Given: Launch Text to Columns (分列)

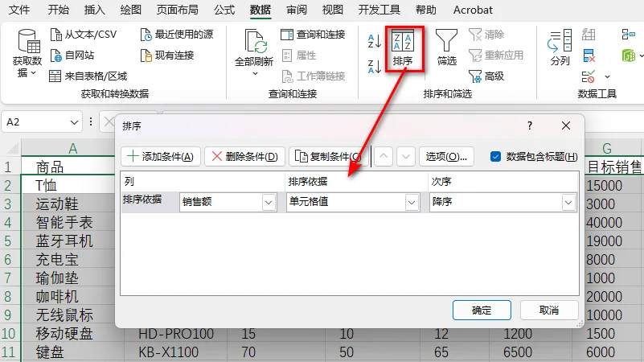Looking at the screenshot, I should 560,47.
